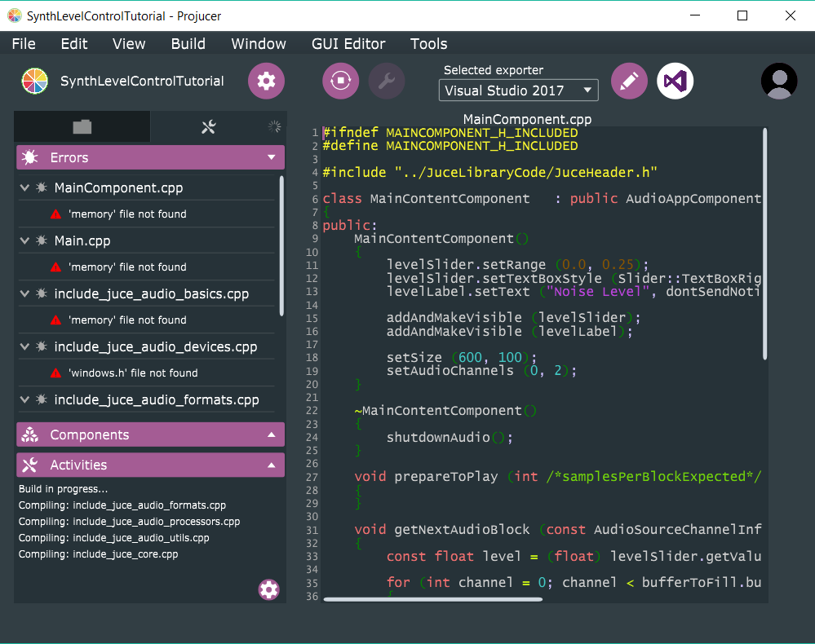Collapse the Main.cpp error group
Viewport: 815px width, 644px height.
coord(24,240)
